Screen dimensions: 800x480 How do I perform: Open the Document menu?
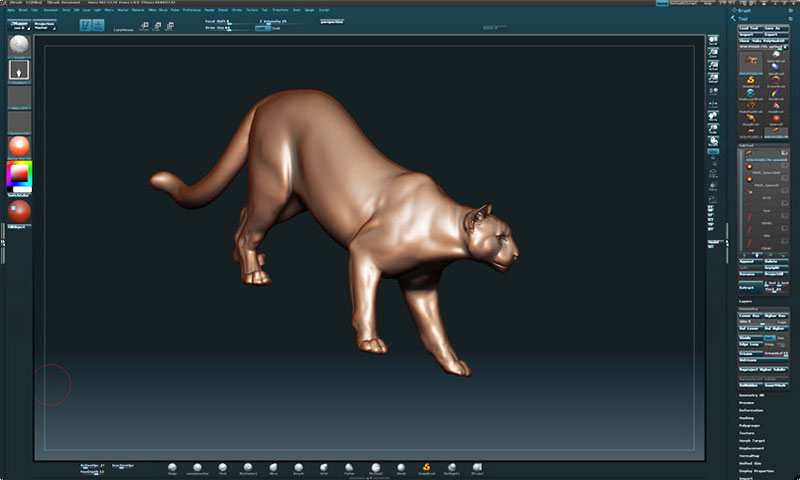pyautogui.click(x=51, y=10)
